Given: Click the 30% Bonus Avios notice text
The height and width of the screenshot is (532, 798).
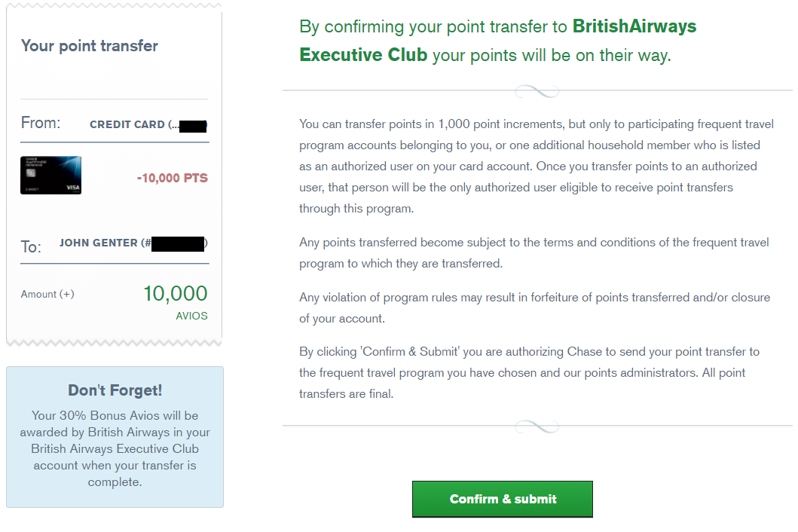Looking at the screenshot, I should tap(115, 448).
